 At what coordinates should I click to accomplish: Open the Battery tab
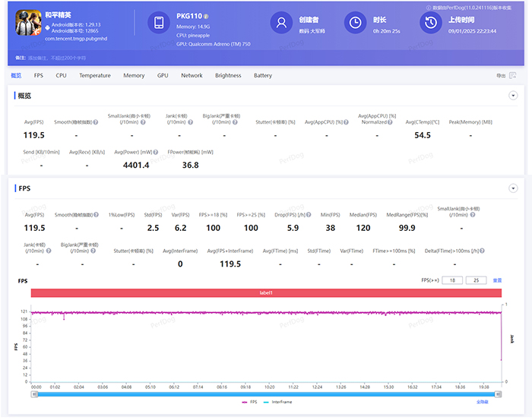click(263, 76)
